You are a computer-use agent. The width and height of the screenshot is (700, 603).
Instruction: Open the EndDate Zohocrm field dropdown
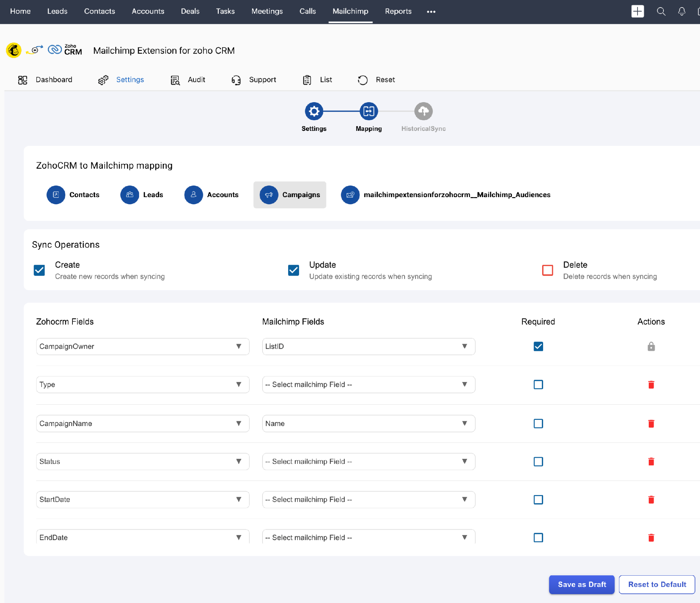click(143, 537)
